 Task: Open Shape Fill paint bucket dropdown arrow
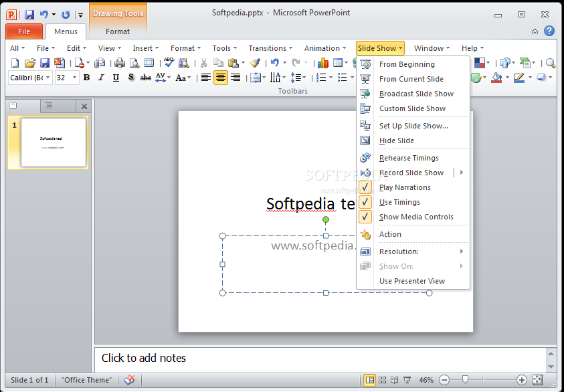click(507, 78)
